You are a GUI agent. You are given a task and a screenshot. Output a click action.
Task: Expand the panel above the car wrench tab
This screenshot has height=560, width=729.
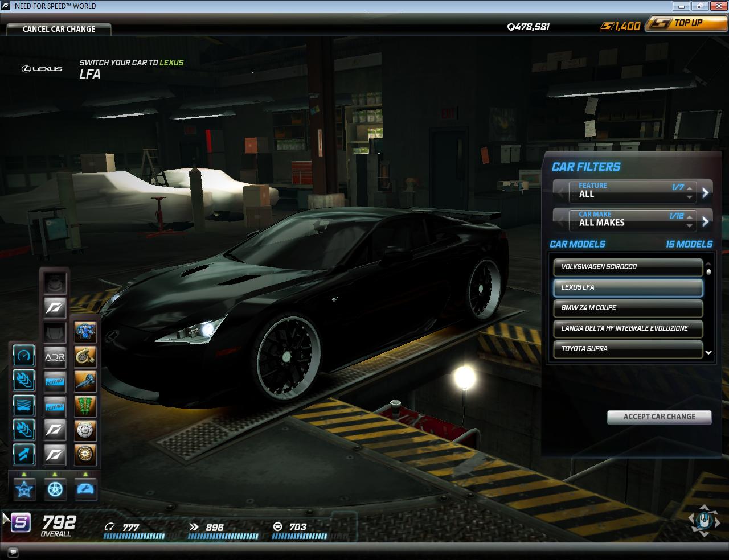[x=85, y=474]
